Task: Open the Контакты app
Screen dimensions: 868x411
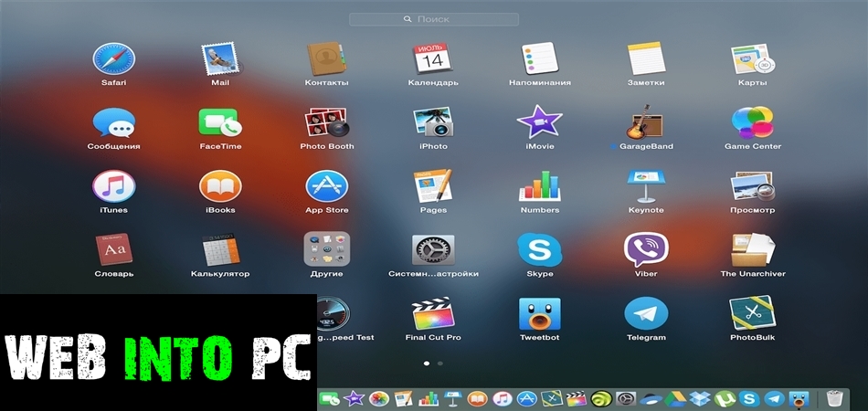Action: pos(326,58)
